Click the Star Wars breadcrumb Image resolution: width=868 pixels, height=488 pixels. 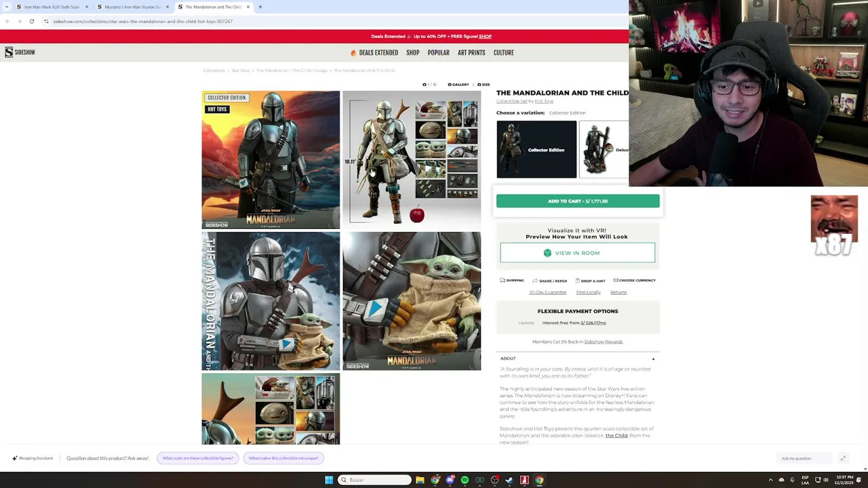tap(241, 70)
